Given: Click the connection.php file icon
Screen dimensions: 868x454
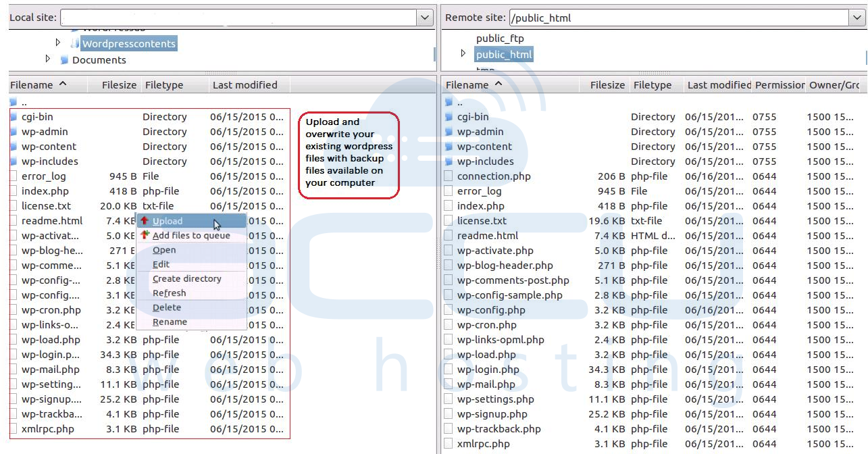Looking at the screenshot, I should [x=449, y=176].
